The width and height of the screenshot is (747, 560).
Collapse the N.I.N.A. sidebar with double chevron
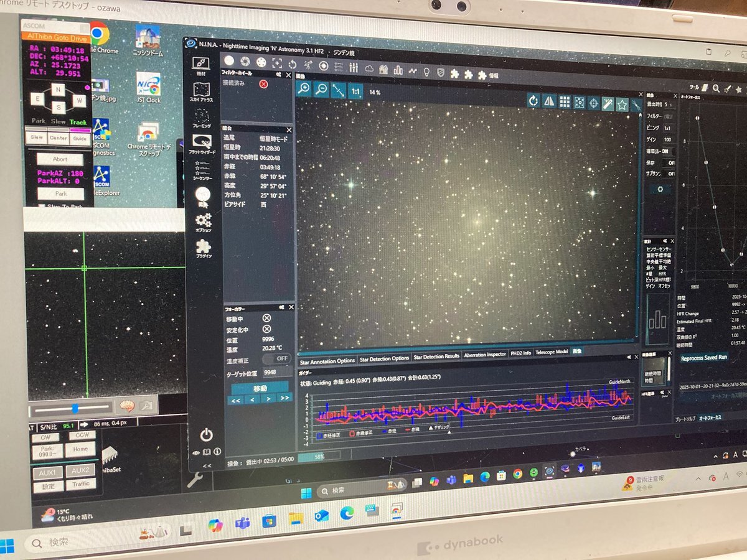coord(207,465)
